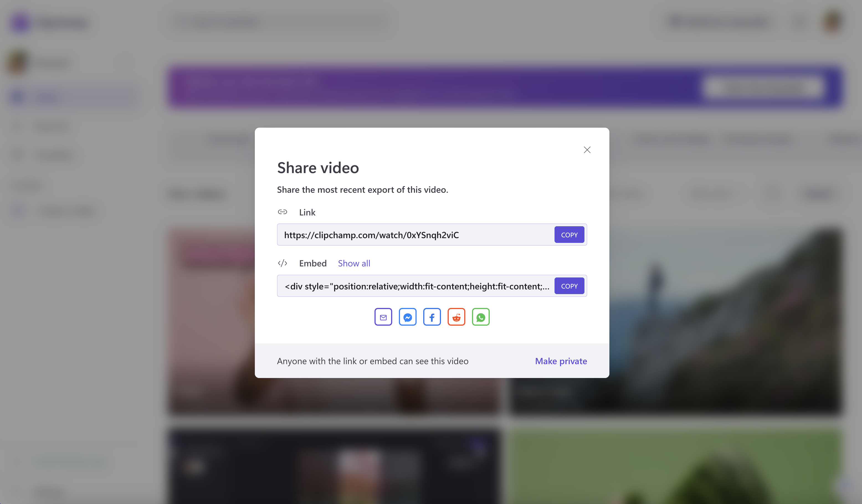Click the Reddit share icon
The height and width of the screenshot is (504, 862).
point(456,317)
